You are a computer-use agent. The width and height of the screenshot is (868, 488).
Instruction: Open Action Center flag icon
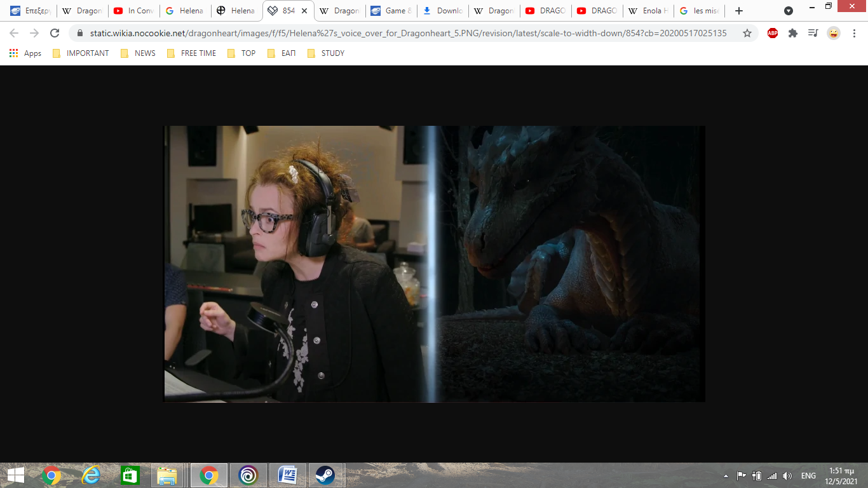[x=741, y=476]
